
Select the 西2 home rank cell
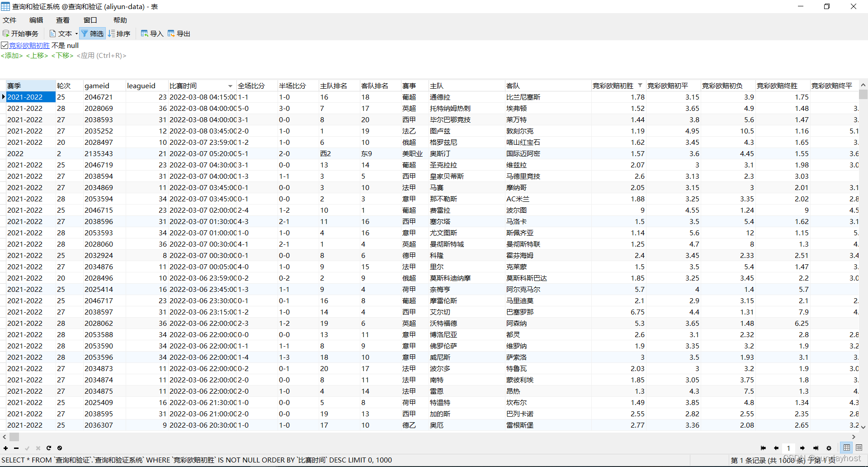pyautogui.click(x=339, y=153)
